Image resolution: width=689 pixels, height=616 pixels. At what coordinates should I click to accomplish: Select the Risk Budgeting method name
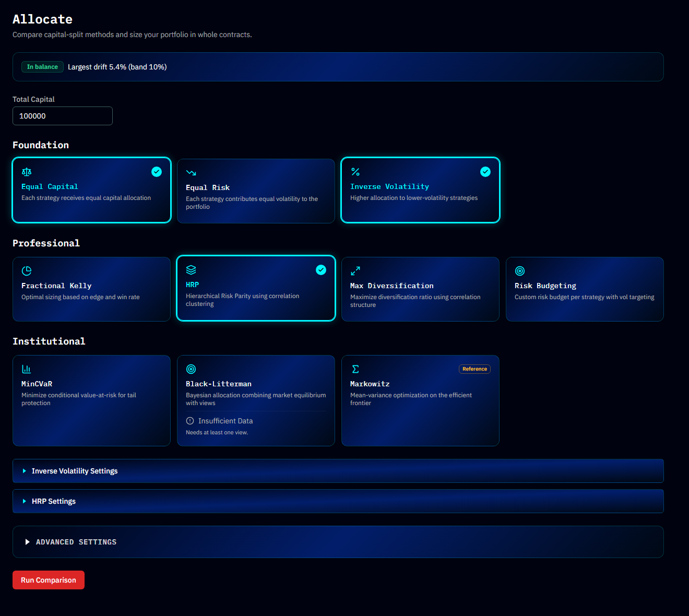(545, 286)
